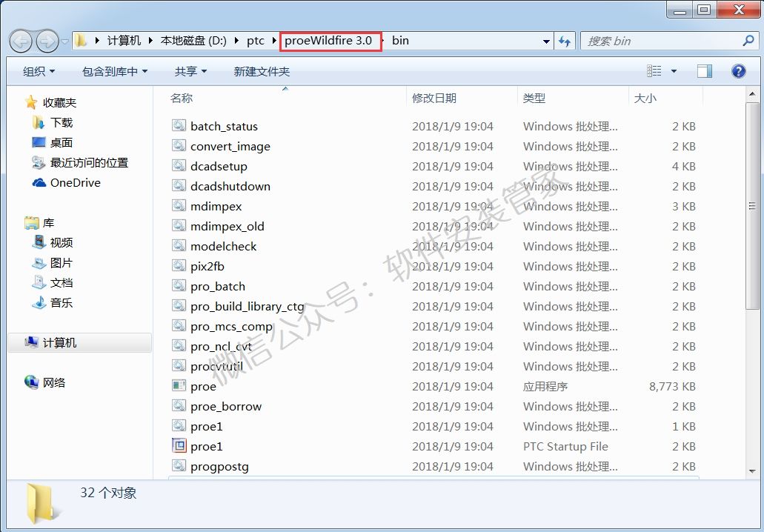The width and height of the screenshot is (764, 532).
Task: Click the 下载 folder icon in sidebar
Action: pos(39,122)
